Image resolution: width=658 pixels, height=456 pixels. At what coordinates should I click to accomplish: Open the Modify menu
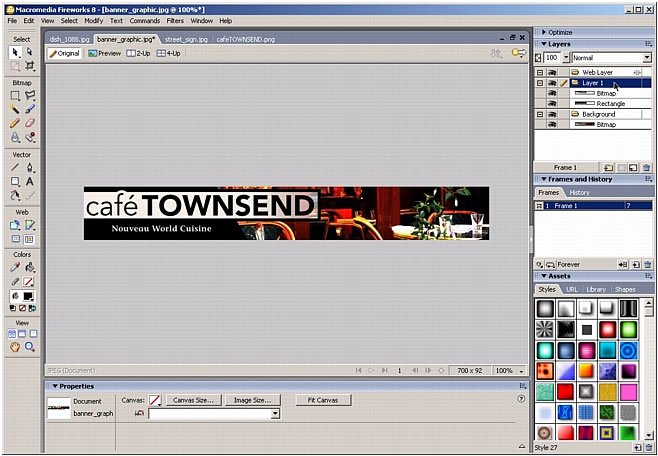pos(94,21)
